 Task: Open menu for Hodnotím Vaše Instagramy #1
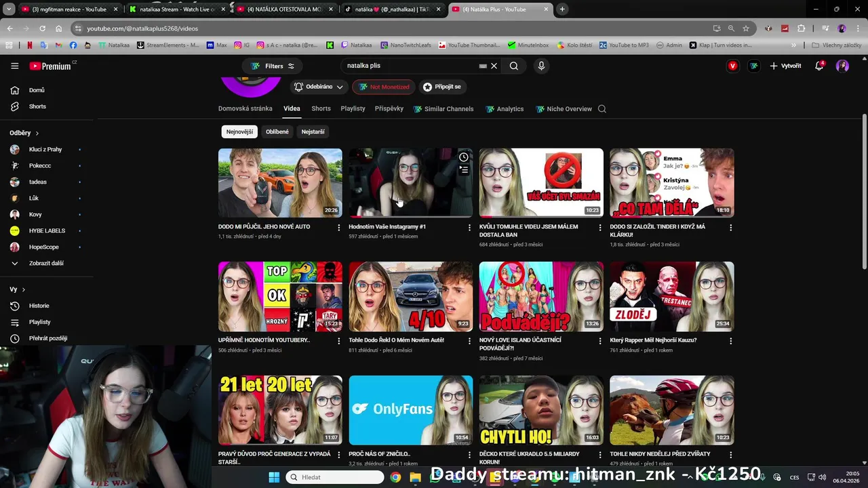[x=469, y=228]
